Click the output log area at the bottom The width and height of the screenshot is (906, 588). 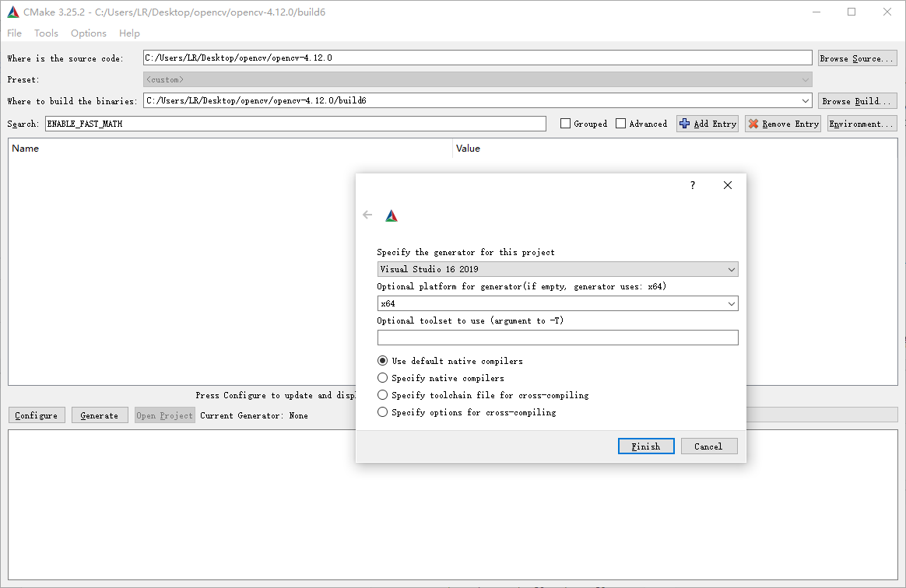click(453, 505)
